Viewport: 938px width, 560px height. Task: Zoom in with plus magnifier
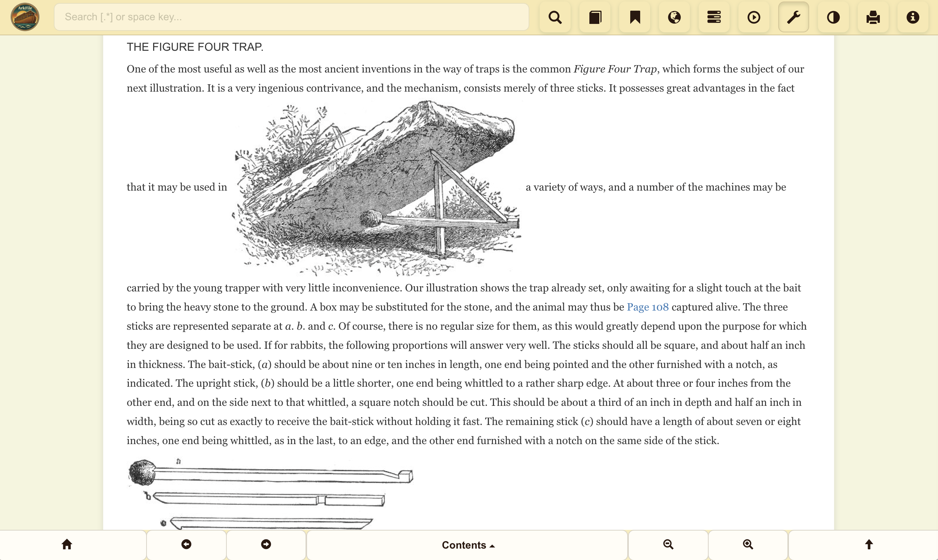coord(748,544)
